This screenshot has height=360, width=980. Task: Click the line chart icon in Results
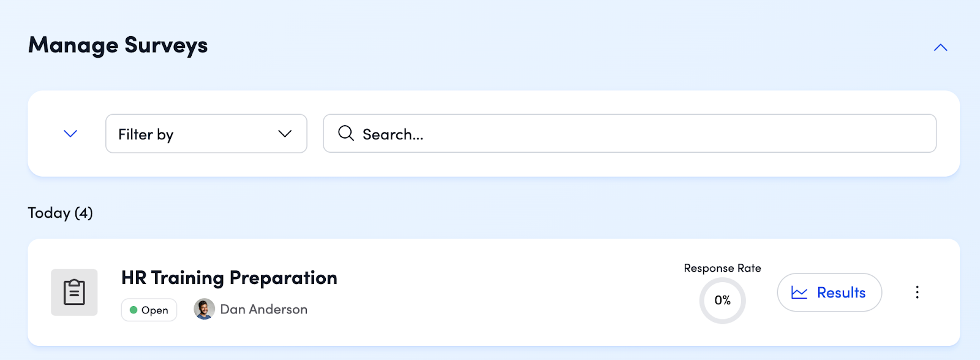799,293
